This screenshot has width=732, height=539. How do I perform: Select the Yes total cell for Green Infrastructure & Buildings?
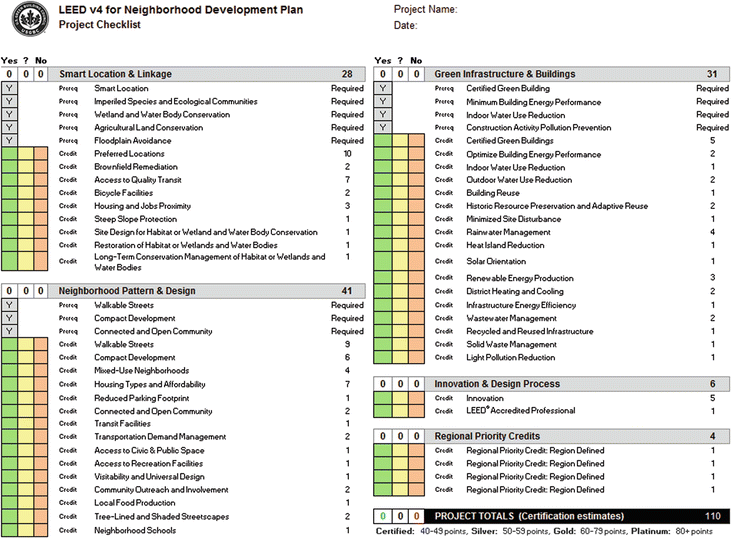point(383,74)
